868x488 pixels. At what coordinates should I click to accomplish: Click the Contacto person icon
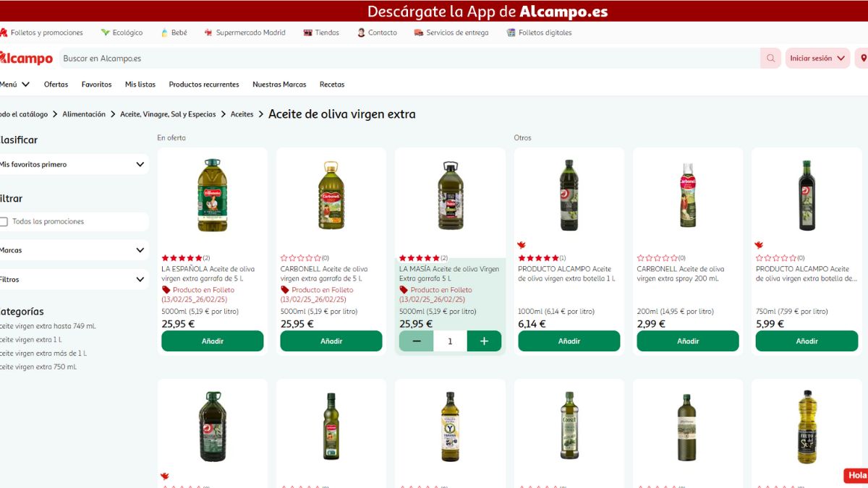point(361,33)
